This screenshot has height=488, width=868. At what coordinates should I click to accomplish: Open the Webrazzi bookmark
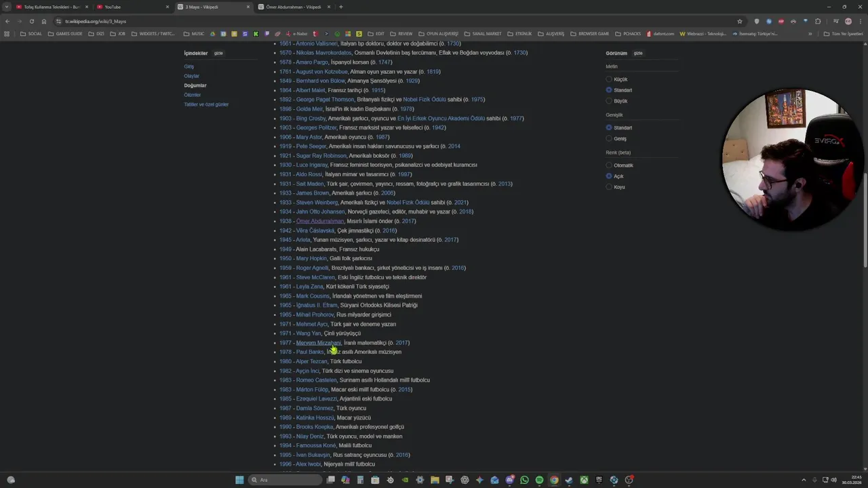point(703,34)
